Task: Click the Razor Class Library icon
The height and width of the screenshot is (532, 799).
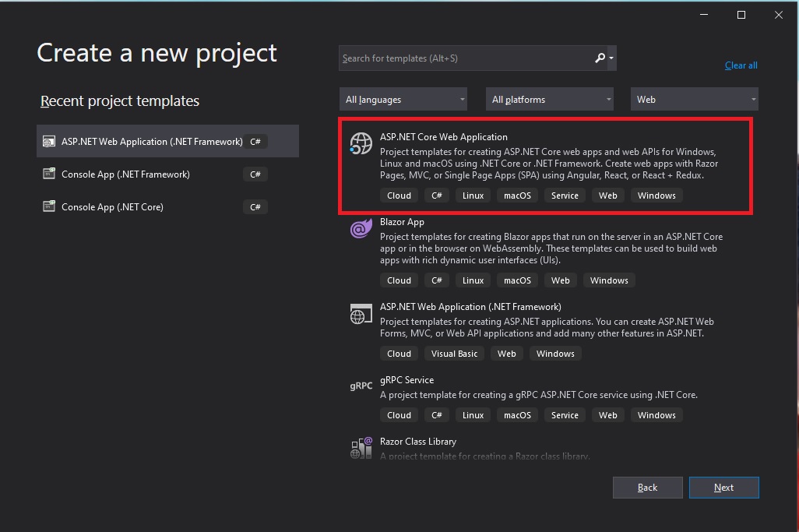Action: pyautogui.click(x=361, y=448)
